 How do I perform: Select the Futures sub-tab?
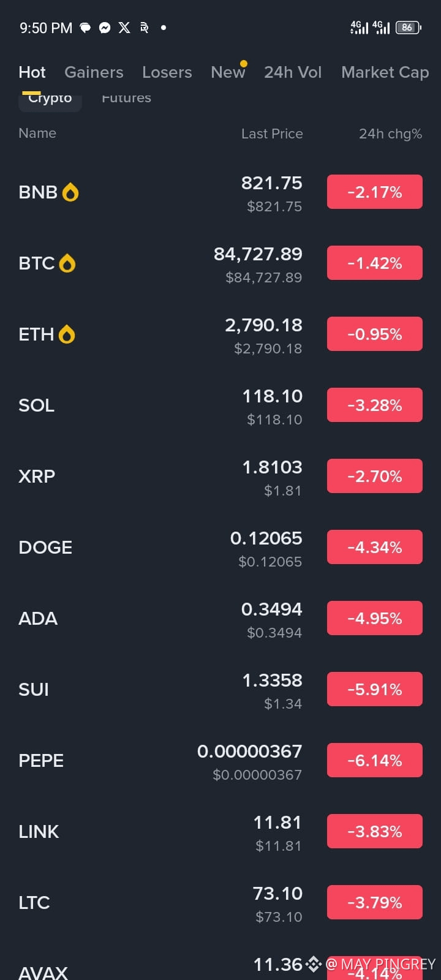126,98
